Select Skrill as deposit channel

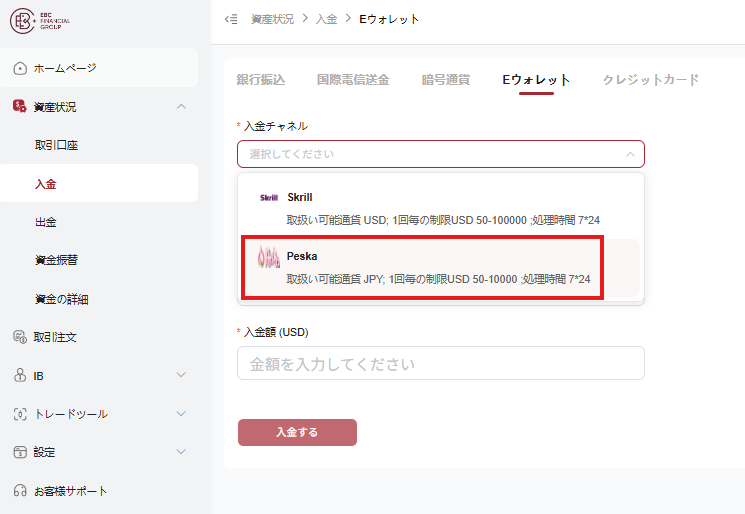(x=441, y=209)
